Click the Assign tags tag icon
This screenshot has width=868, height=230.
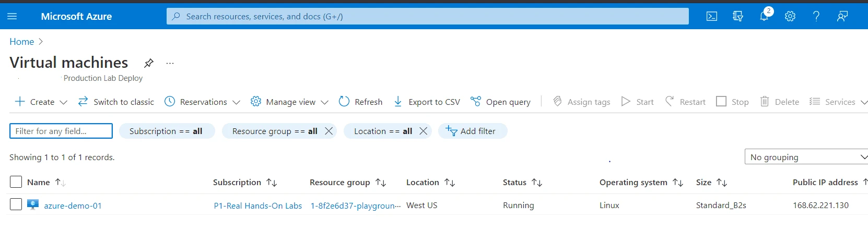point(557,101)
